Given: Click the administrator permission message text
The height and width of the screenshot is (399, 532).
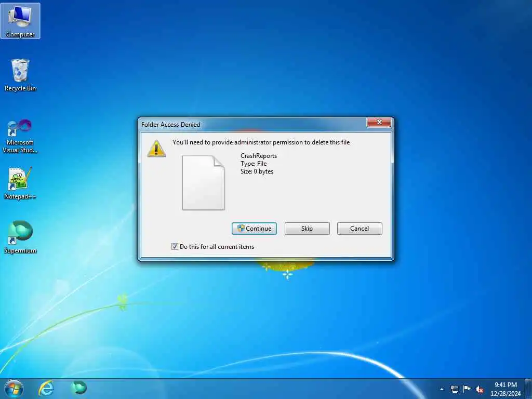Looking at the screenshot, I should click(261, 142).
